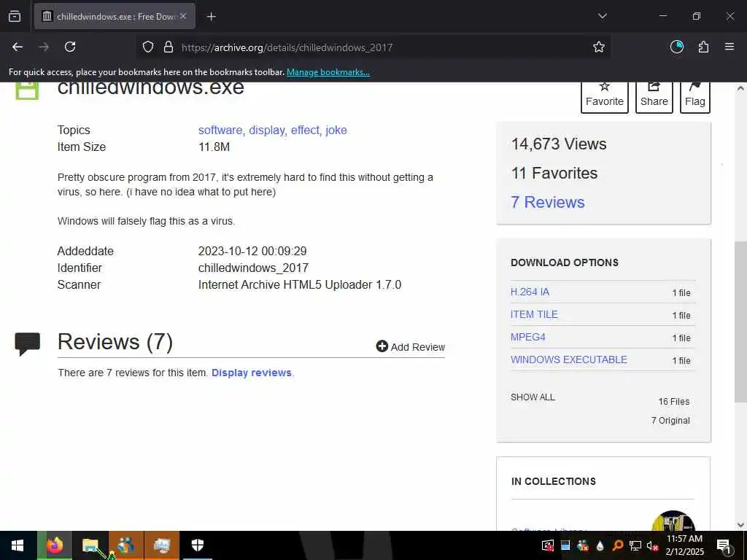Click the scrollbar down arrow
The width and height of the screenshot is (747, 560).
click(x=740, y=525)
